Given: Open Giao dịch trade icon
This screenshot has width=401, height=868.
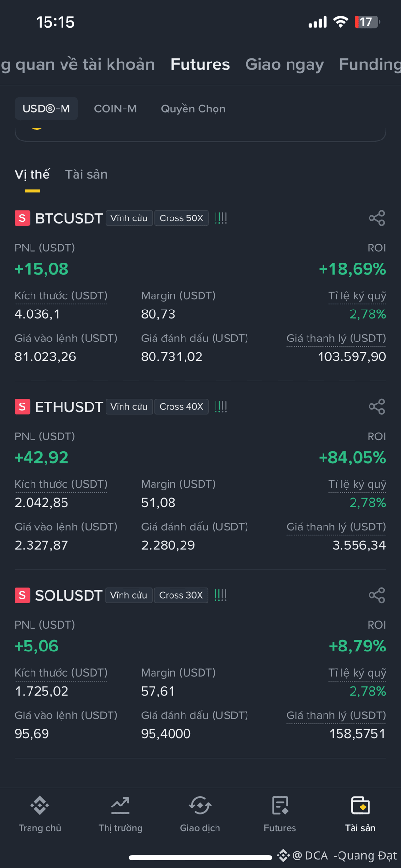Looking at the screenshot, I should pos(200,806).
